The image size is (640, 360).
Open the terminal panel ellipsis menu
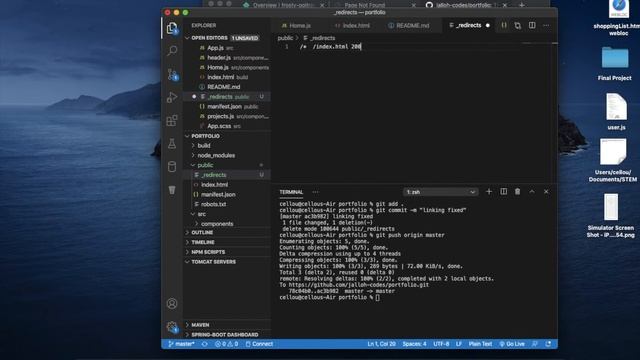[x=316, y=192]
